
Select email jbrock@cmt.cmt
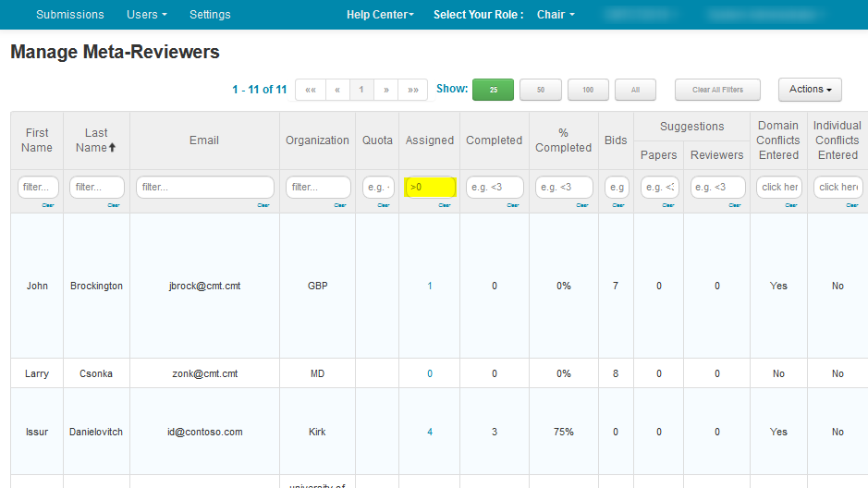point(205,286)
